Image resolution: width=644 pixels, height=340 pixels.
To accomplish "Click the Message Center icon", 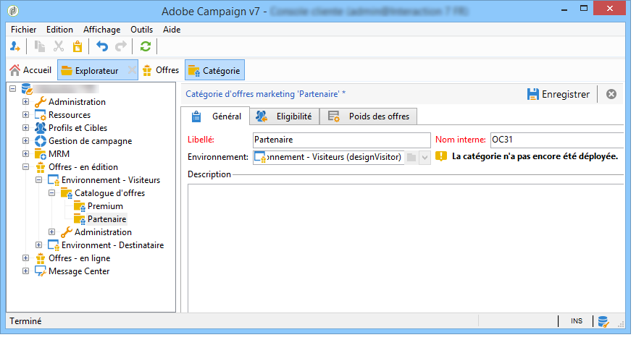I will tap(41, 271).
